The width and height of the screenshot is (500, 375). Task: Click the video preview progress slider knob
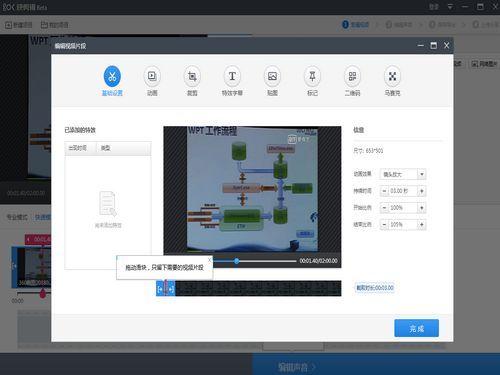(236, 261)
